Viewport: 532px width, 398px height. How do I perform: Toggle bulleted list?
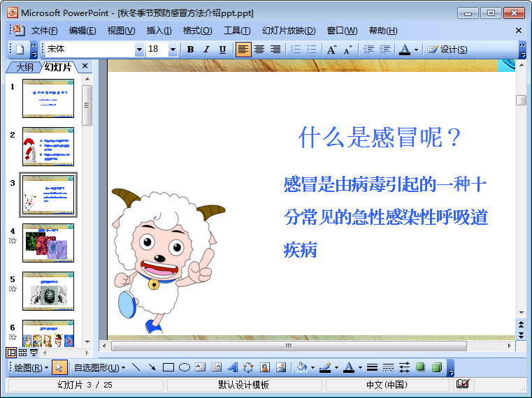click(312, 50)
